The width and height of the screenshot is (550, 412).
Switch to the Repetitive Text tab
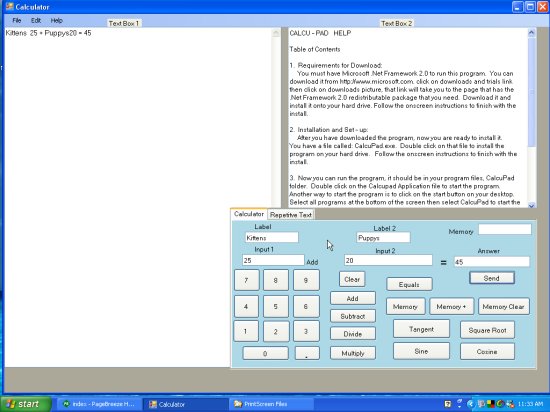[x=290, y=215]
